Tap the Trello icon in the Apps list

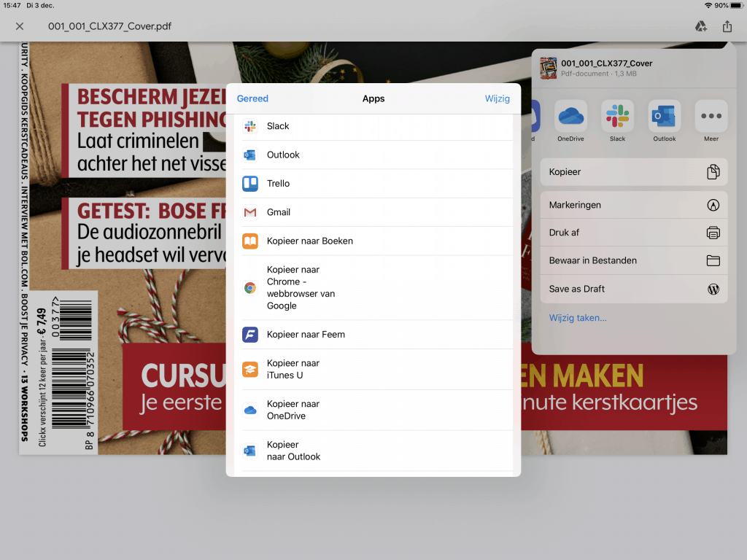(250, 183)
